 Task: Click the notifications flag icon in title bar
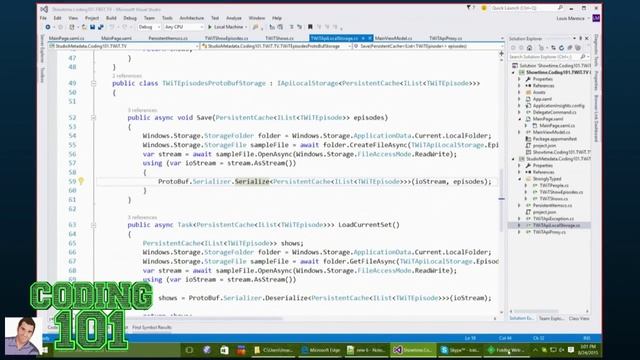[469, 8]
